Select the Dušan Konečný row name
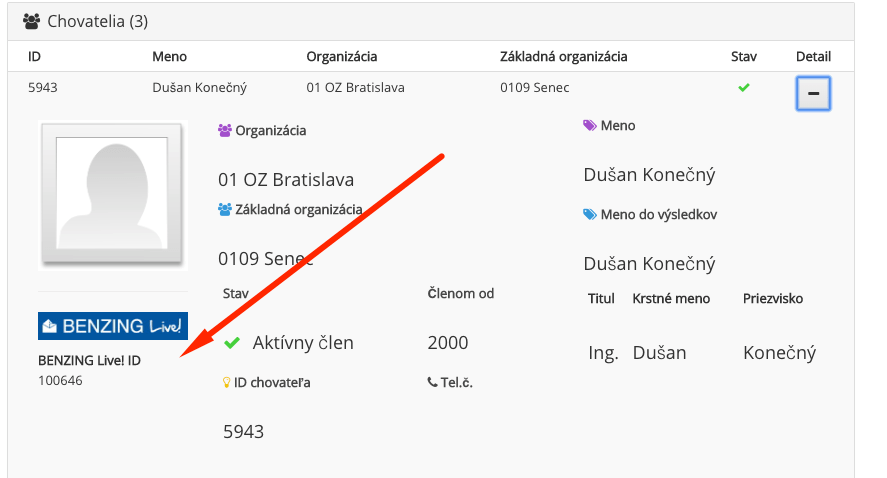887x478 pixels. click(200, 88)
